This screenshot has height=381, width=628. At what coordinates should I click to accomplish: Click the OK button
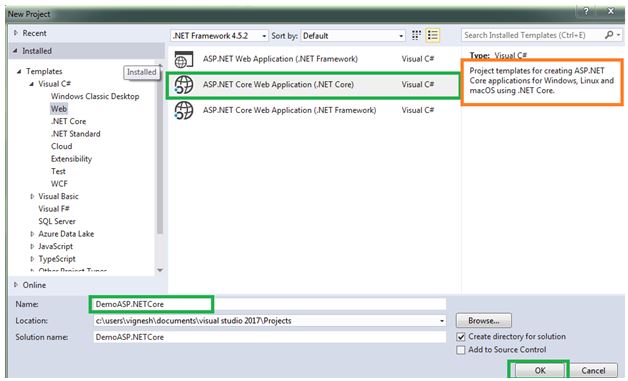point(539,371)
